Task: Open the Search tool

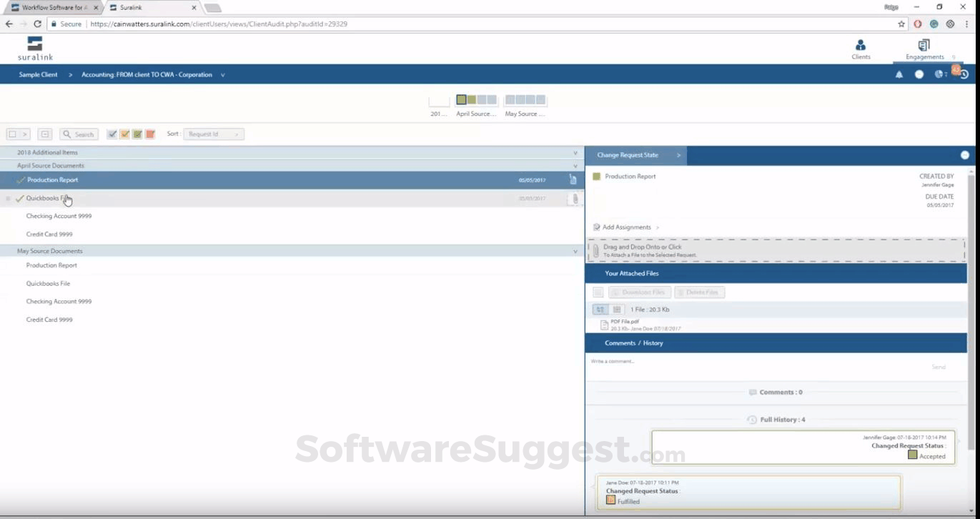Action: point(79,134)
